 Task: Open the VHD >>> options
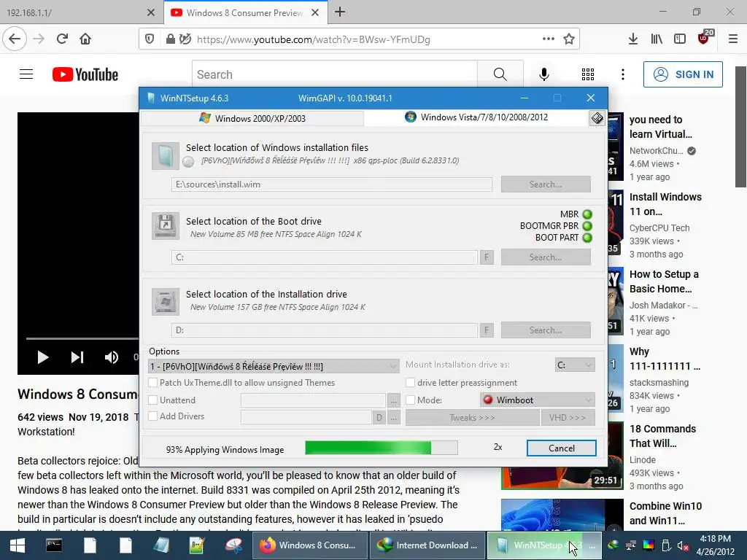pyautogui.click(x=568, y=418)
